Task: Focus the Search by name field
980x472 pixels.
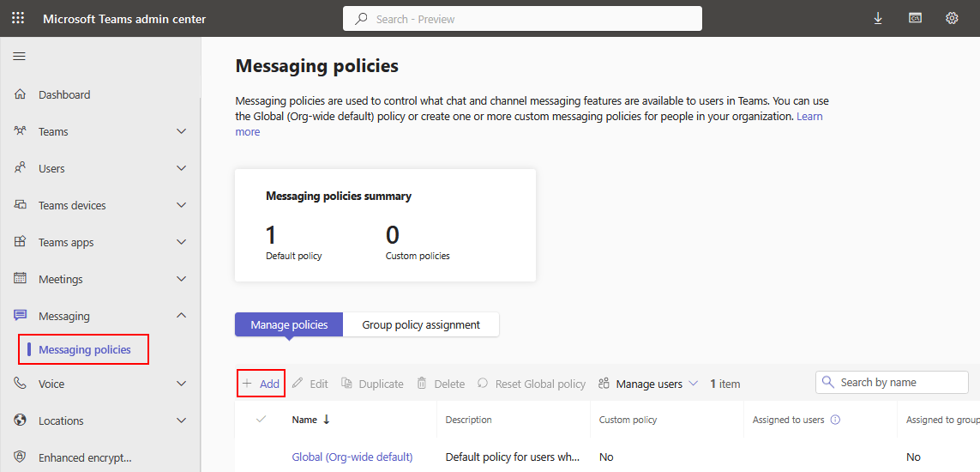Action: click(x=892, y=382)
